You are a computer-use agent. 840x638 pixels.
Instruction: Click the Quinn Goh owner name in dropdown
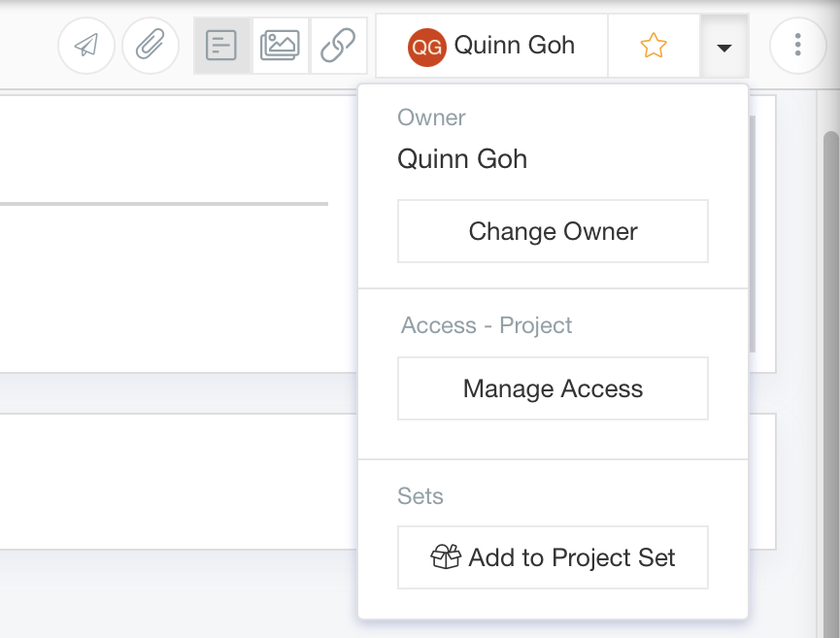point(462,159)
